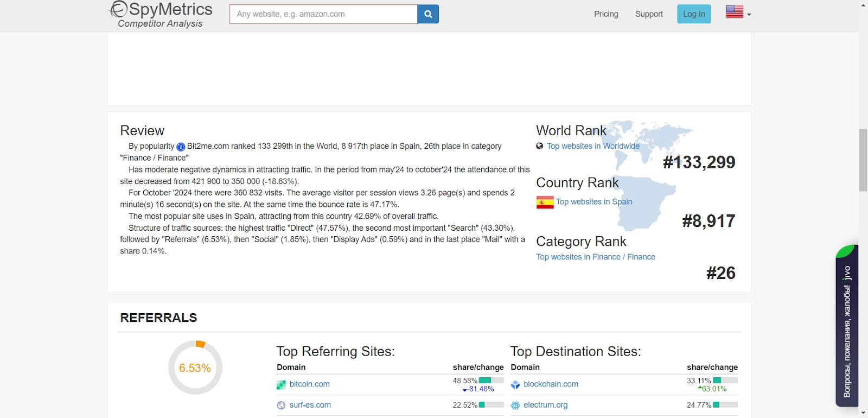Image resolution: width=868 pixels, height=418 pixels.
Task: Click the scrollbar up arrow
Action: pos(863,5)
